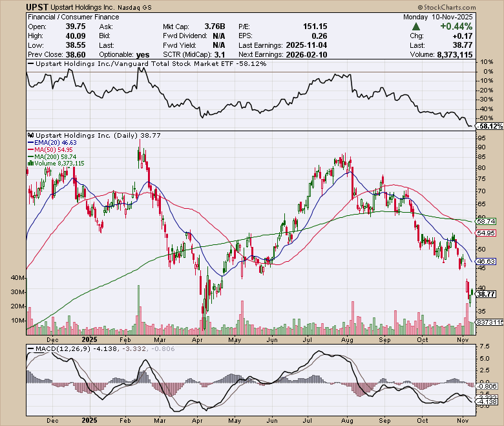Click the High value 40.09
Image resolution: width=504 pixels, height=426 pixels.
point(76,36)
